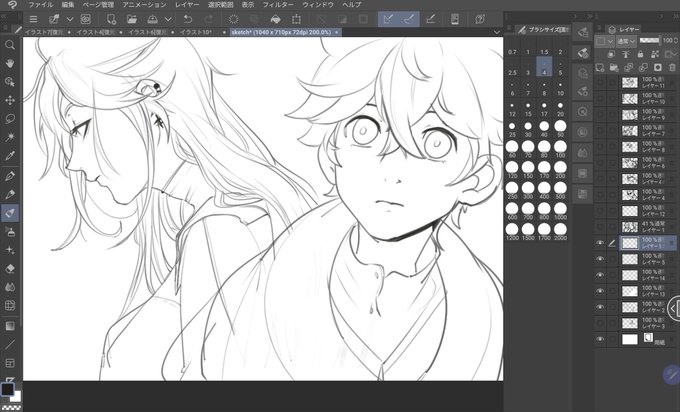Open the フィルター menu

[x=278, y=5]
